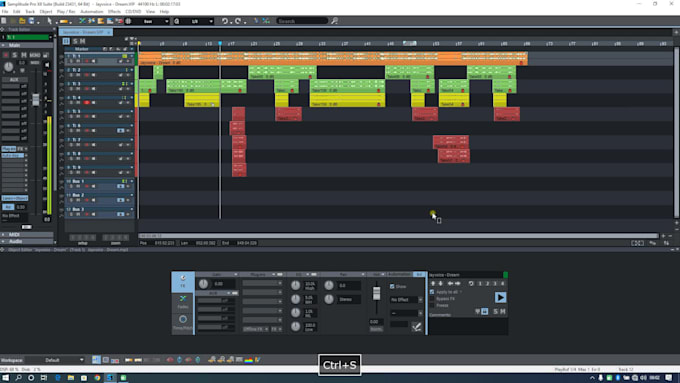
Task: Select object snapshot slot 1
Action: [480, 283]
